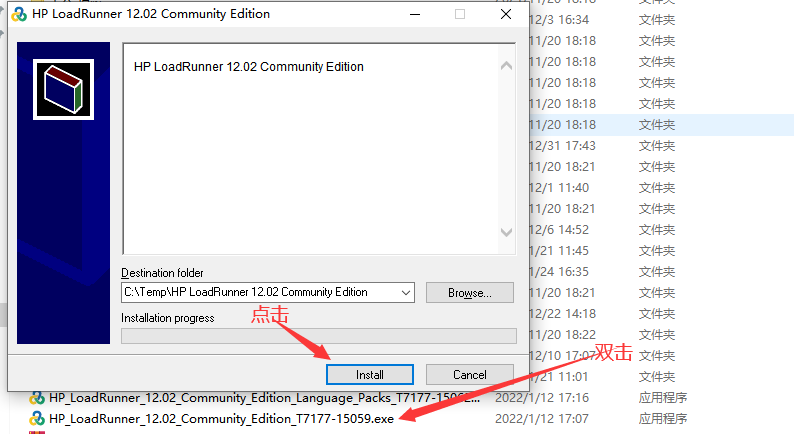The height and width of the screenshot is (434, 794).
Task: Click the 2022/1/12 17:16 date cell
Action: pos(541,398)
